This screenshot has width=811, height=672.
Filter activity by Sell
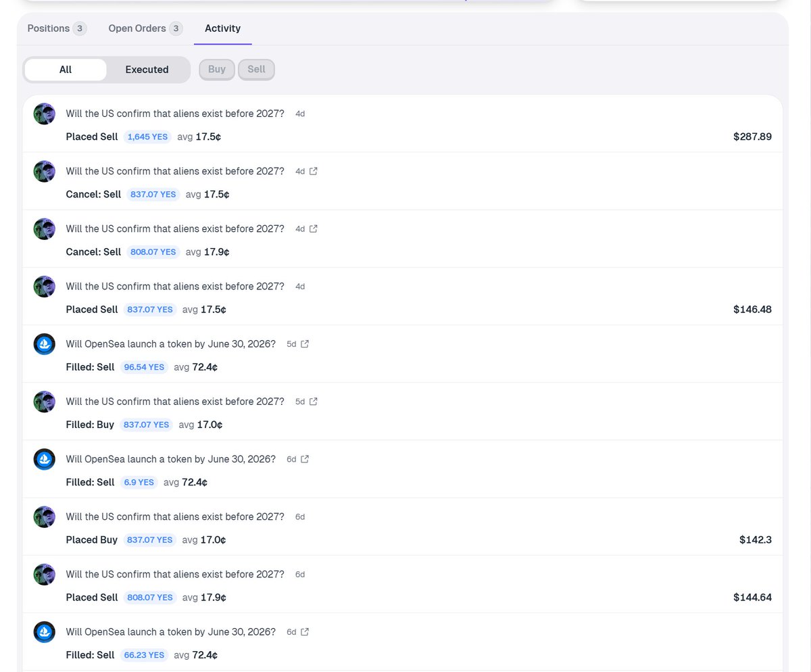coord(256,70)
